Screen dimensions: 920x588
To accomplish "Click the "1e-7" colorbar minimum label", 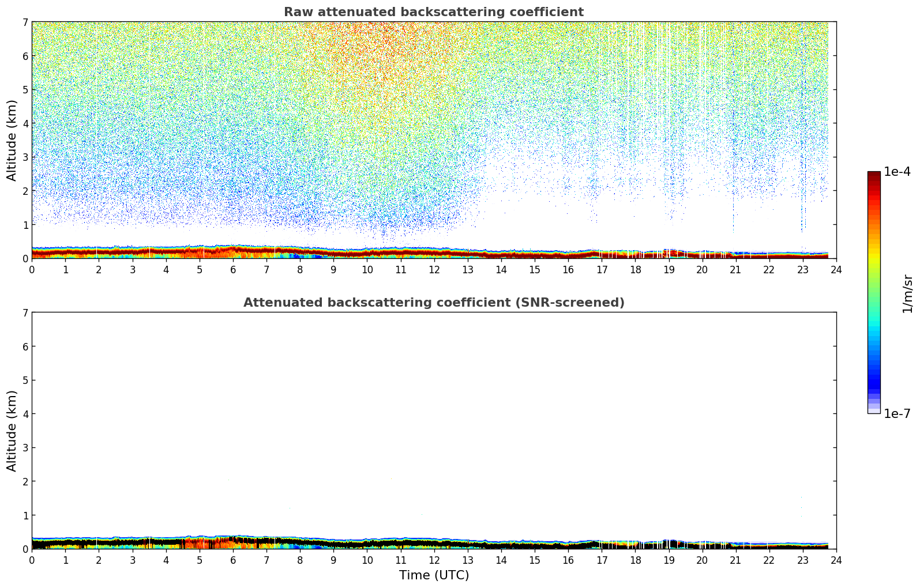I will tap(897, 414).
